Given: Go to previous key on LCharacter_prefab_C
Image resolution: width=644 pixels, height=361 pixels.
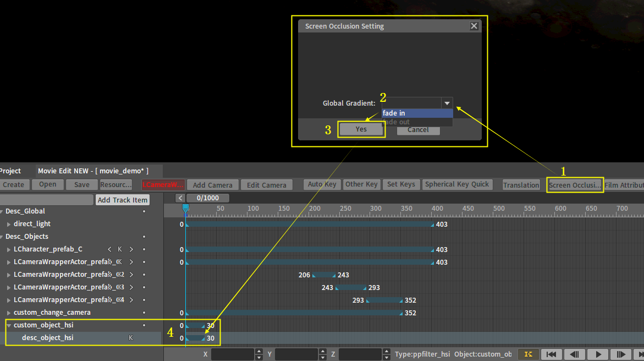Looking at the screenshot, I should (x=109, y=249).
